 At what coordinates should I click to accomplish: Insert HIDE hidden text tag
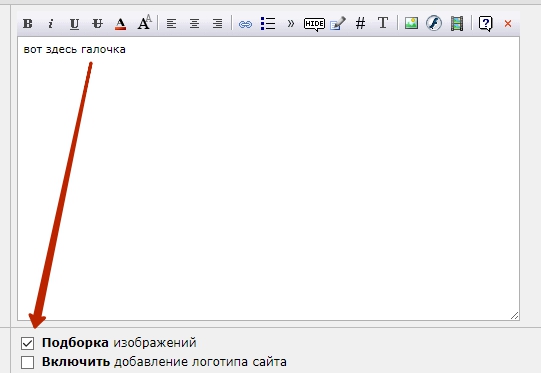pos(314,24)
